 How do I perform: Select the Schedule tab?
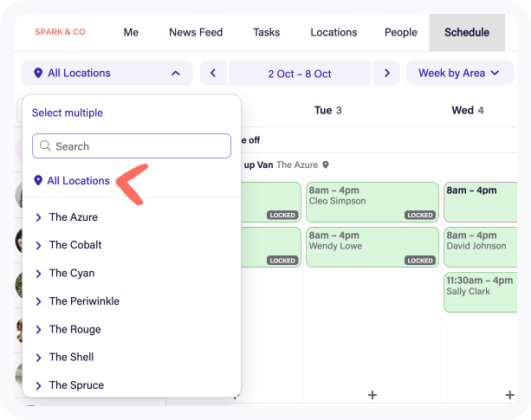coord(467,33)
